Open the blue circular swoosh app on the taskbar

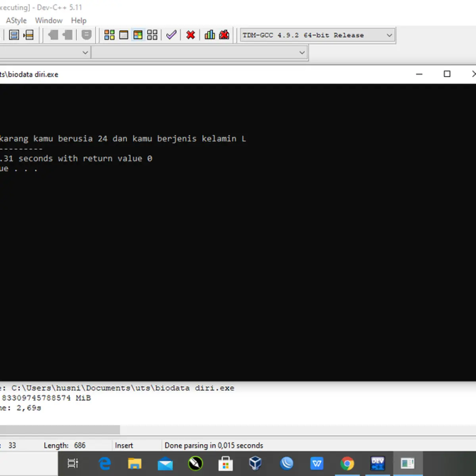[286, 463]
